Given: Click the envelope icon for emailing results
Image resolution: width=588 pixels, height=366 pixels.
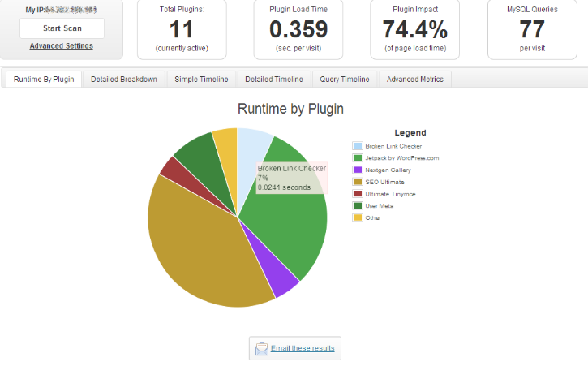Looking at the screenshot, I should pos(262,349).
